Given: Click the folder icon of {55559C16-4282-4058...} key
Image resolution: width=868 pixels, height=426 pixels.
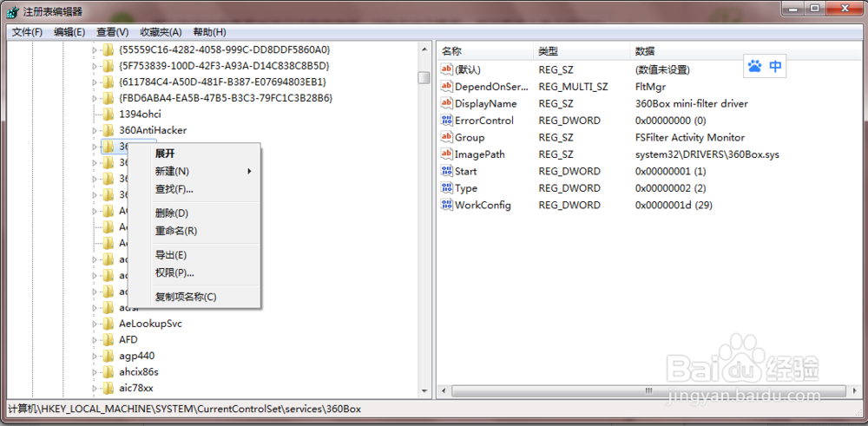Looking at the screenshot, I should [x=108, y=50].
